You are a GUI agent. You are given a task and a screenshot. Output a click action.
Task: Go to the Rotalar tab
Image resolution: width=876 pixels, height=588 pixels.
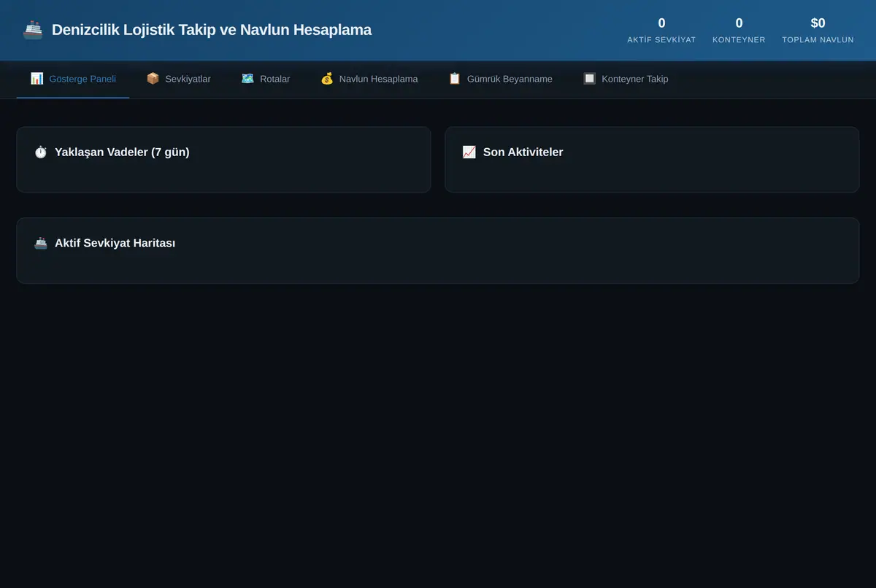click(x=265, y=79)
